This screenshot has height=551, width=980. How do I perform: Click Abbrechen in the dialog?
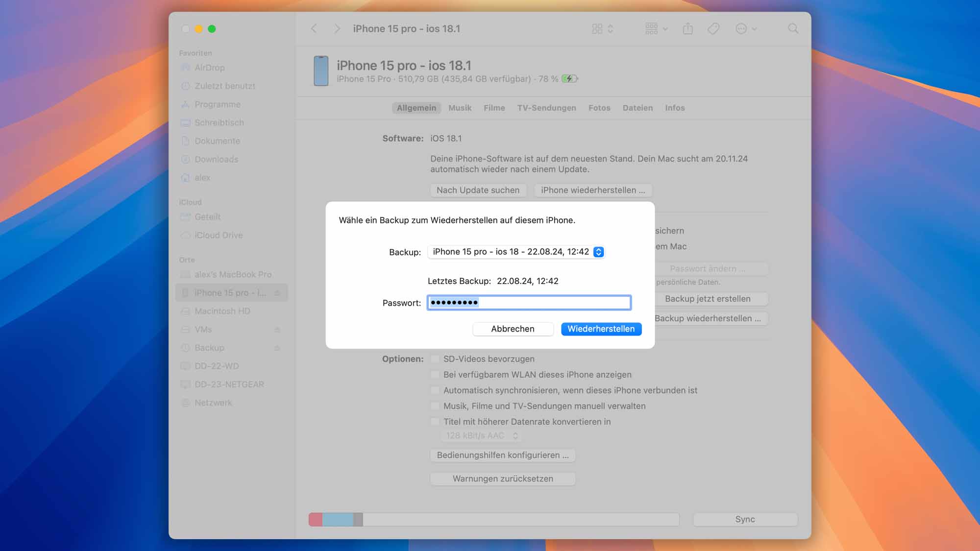pyautogui.click(x=513, y=329)
